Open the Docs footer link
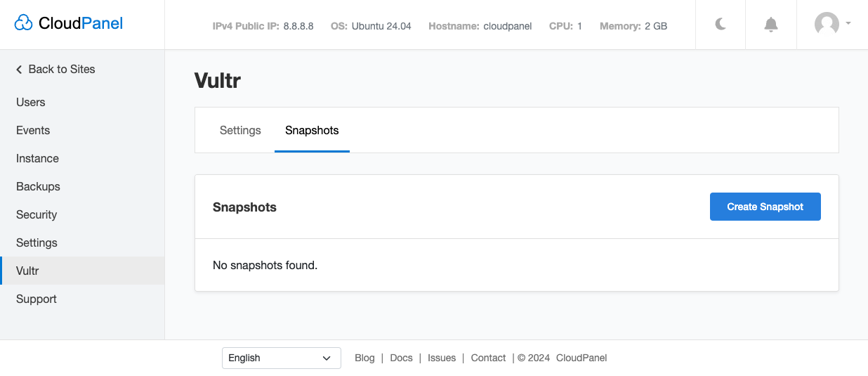The height and width of the screenshot is (376, 868). (x=401, y=358)
